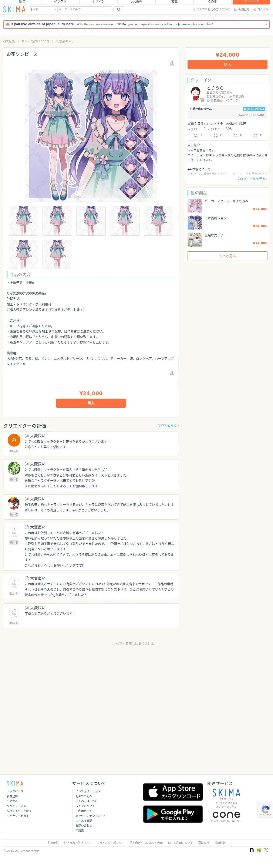Open the opt販売 menu tab

[136, 2]
